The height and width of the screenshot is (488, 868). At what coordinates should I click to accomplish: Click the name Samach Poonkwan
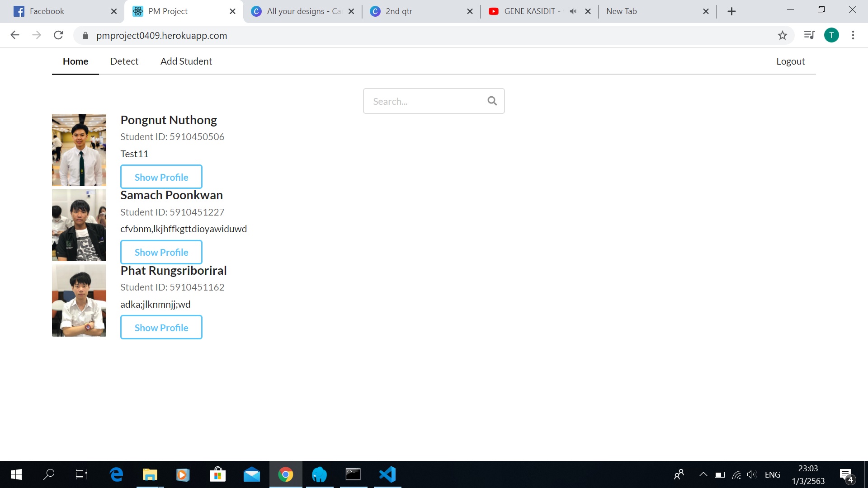click(x=172, y=195)
